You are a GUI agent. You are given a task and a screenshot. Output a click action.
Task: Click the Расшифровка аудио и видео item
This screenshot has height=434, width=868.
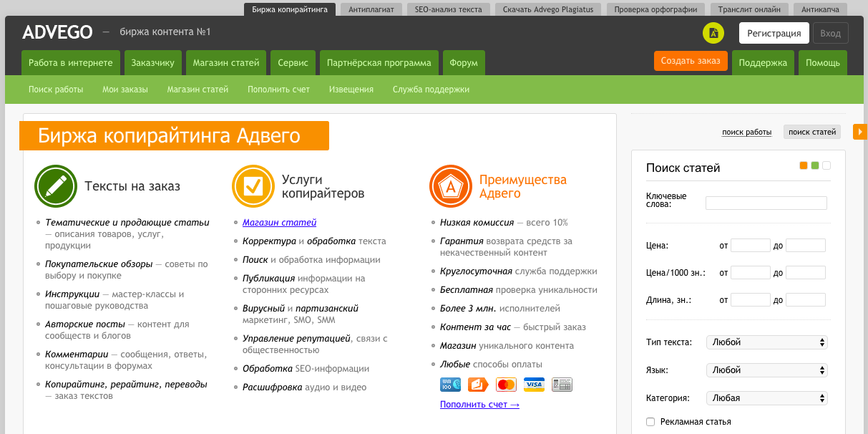(x=304, y=387)
